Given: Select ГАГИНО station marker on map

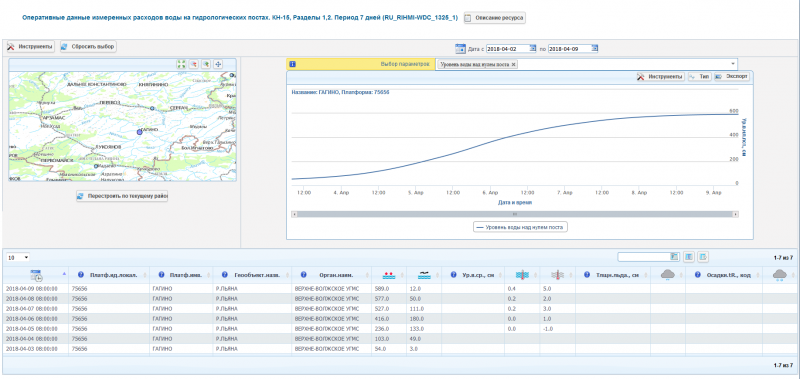Looking at the screenshot, I should coord(139,132).
